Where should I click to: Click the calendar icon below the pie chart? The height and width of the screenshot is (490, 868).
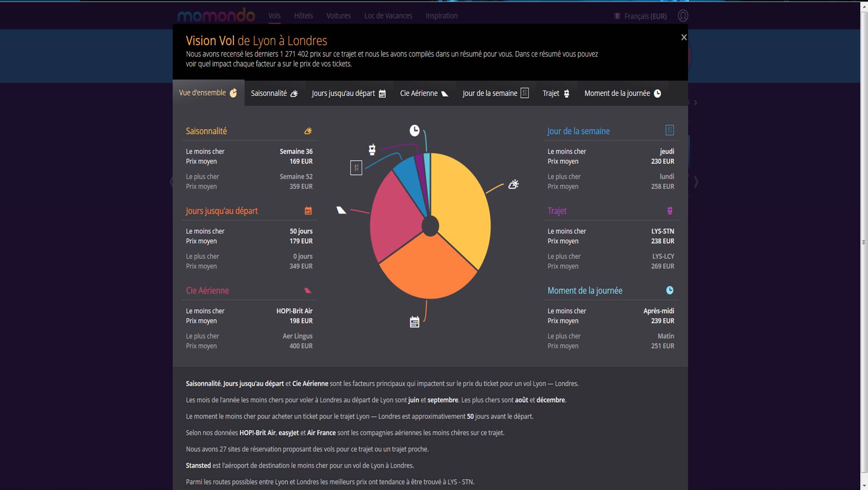(x=414, y=322)
